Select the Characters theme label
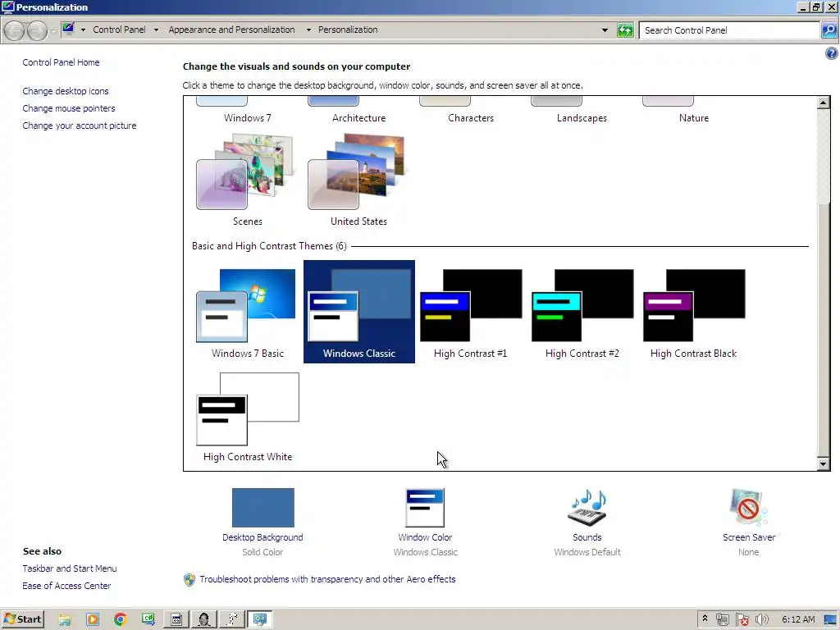Viewport: 840px width, 630px height. tap(470, 118)
